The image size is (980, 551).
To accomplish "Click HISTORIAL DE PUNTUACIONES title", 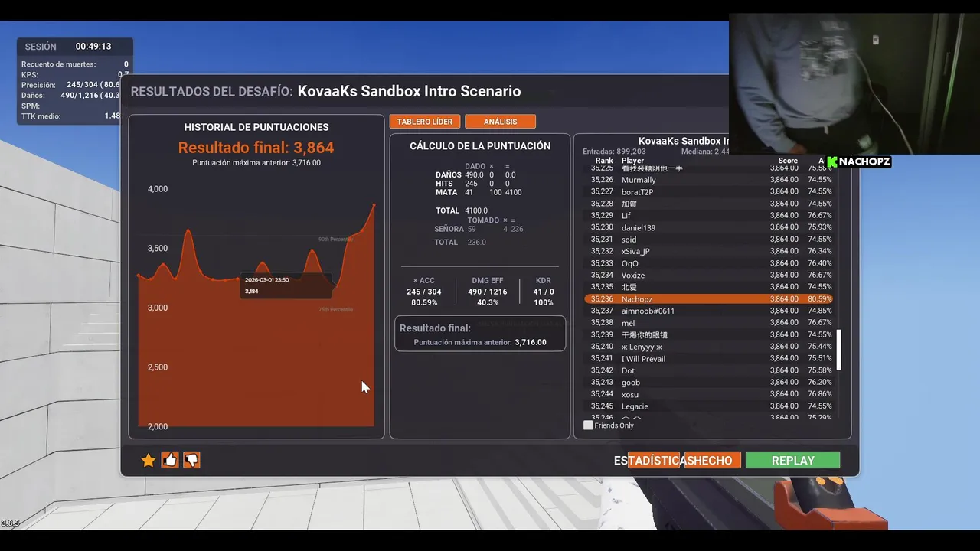I will tap(256, 127).
